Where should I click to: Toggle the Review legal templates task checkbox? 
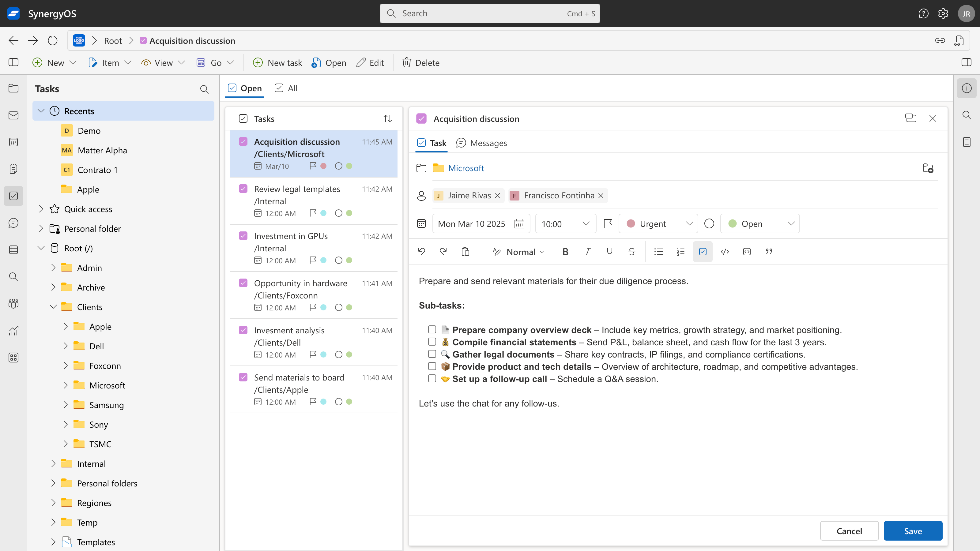243,189
